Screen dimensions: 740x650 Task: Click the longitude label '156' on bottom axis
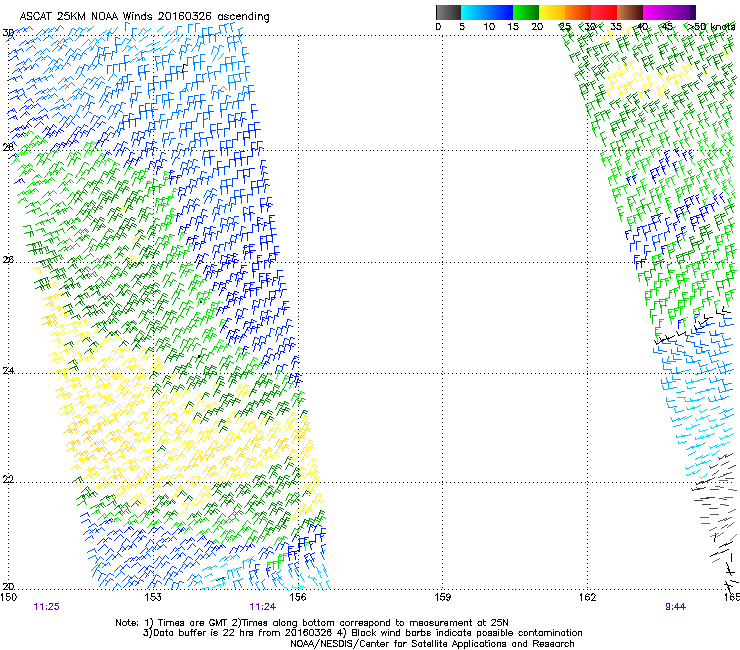298,597
